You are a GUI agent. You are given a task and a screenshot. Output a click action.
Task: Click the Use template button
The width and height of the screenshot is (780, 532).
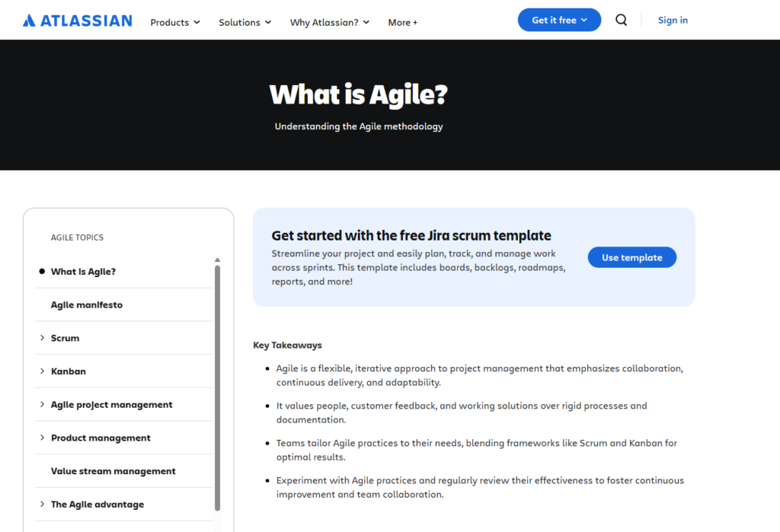(x=631, y=257)
